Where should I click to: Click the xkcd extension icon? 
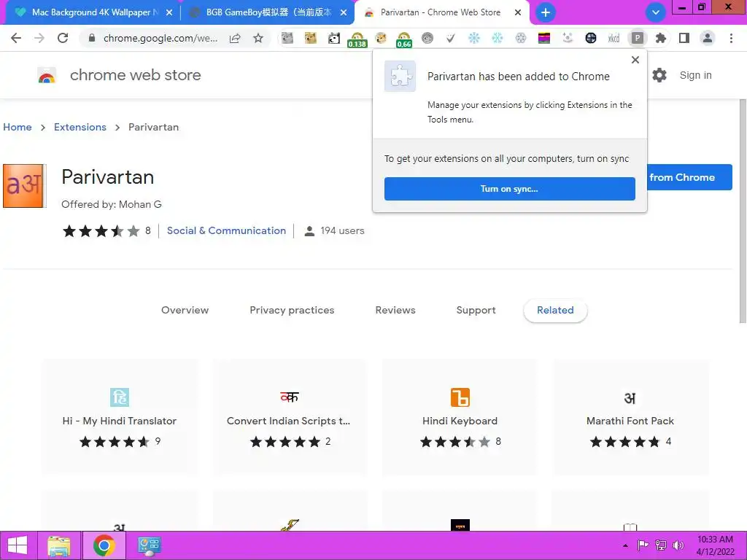pyautogui.click(x=614, y=38)
